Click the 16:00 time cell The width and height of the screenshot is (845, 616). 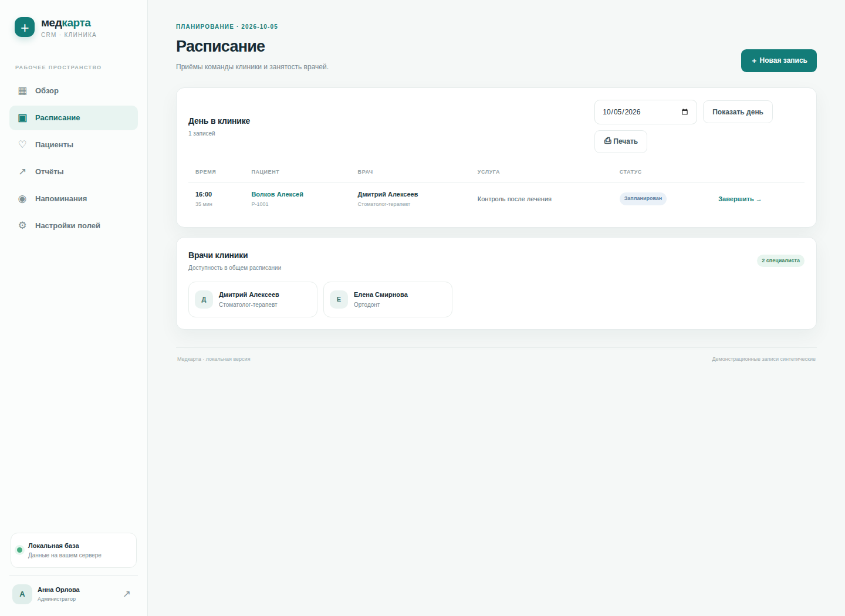pos(204,195)
